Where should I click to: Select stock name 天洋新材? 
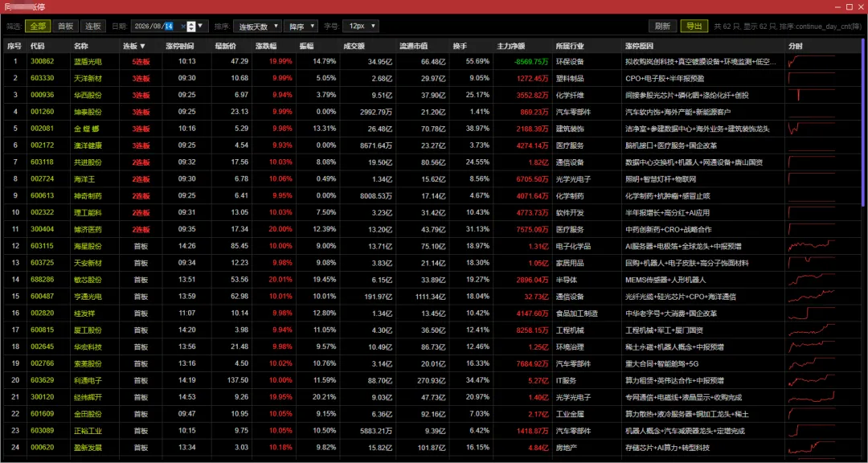click(x=88, y=78)
